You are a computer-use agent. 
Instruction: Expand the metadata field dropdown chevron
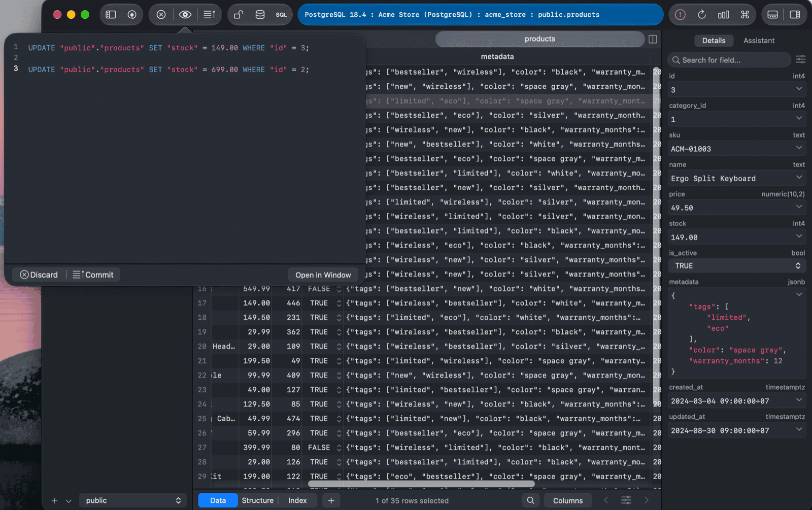799,294
